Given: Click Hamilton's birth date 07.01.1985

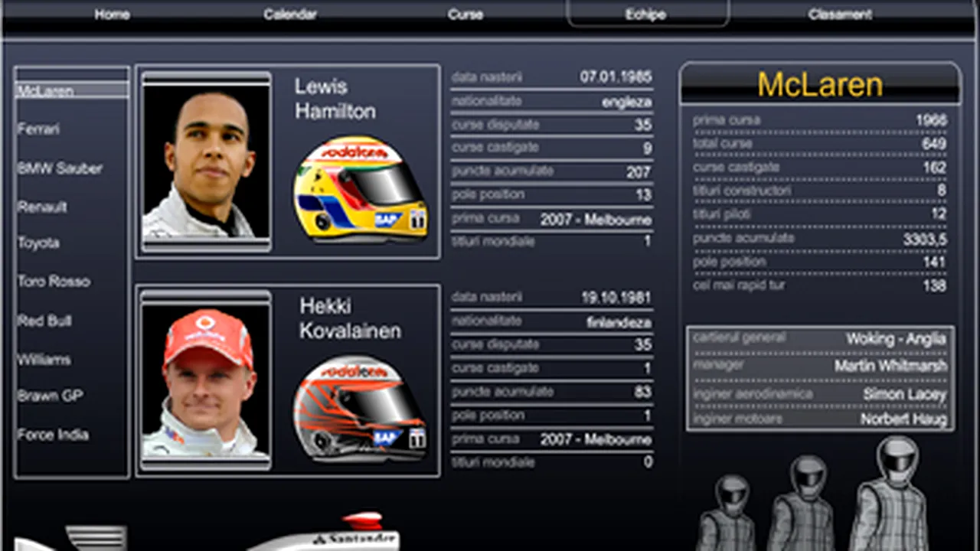Looking at the screenshot, I should 616,77.
